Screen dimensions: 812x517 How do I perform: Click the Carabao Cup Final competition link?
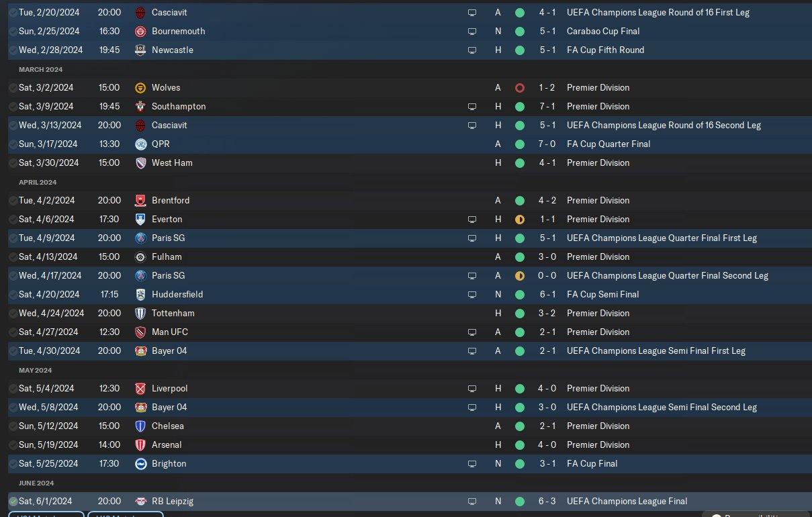(603, 31)
